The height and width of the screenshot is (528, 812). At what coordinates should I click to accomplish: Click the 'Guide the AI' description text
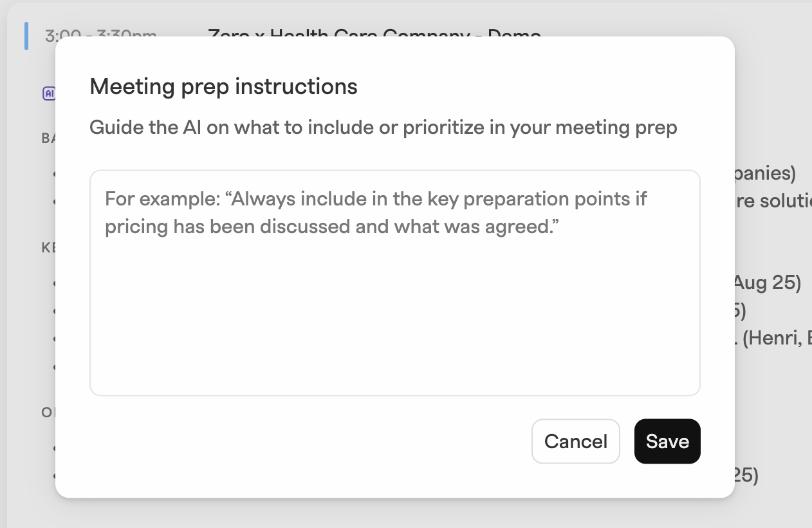(x=383, y=127)
